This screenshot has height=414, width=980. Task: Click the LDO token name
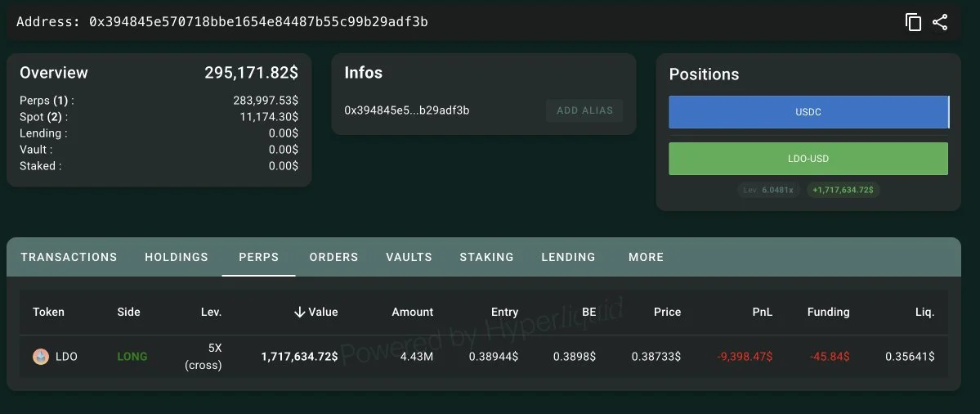coord(66,357)
